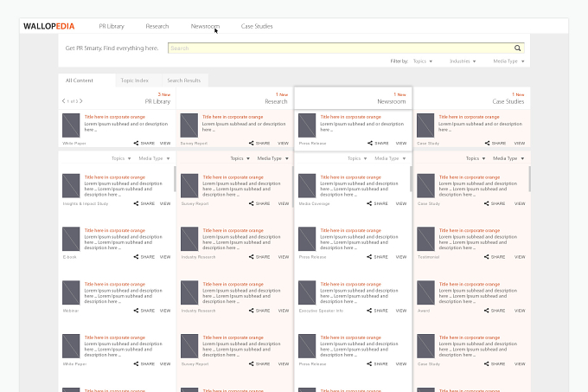The height and width of the screenshot is (392, 588).
Task: View the Insights & Impact Study item
Action: click(165, 203)
